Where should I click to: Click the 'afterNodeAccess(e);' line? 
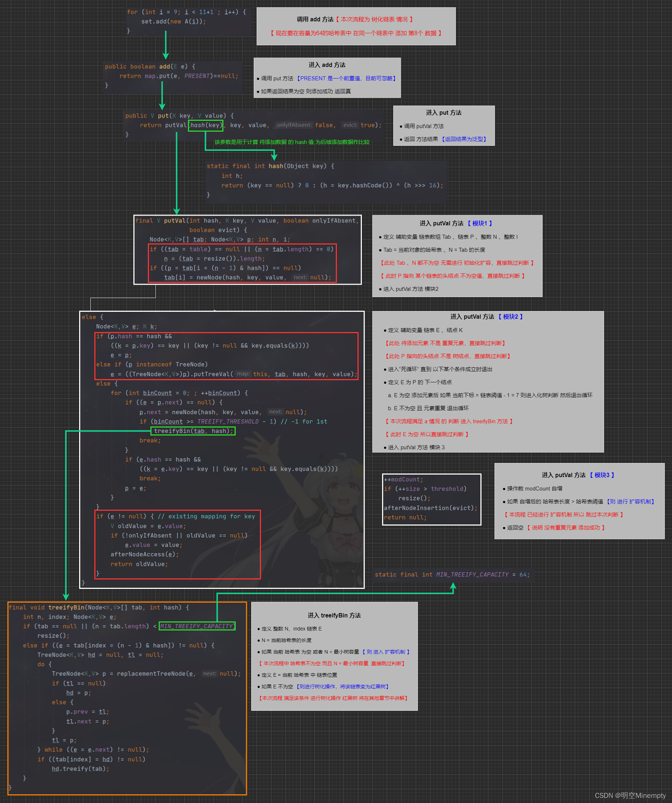coord(144,555)
